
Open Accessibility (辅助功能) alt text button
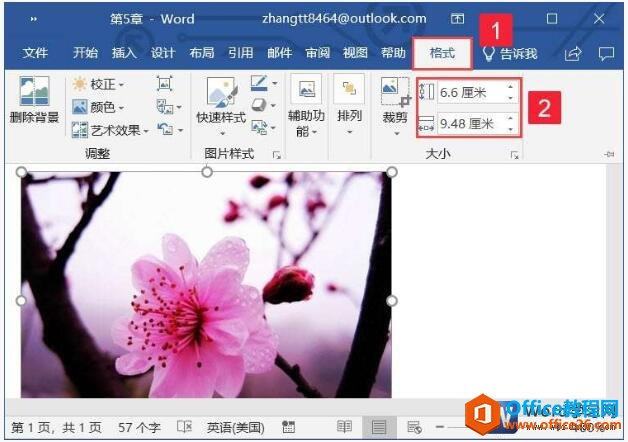[306, 106]
